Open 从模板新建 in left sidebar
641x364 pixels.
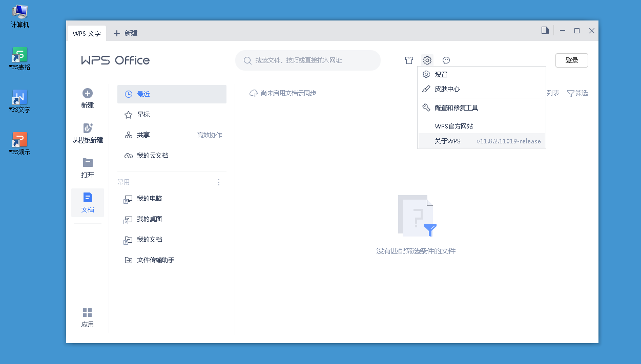point(88,133)
